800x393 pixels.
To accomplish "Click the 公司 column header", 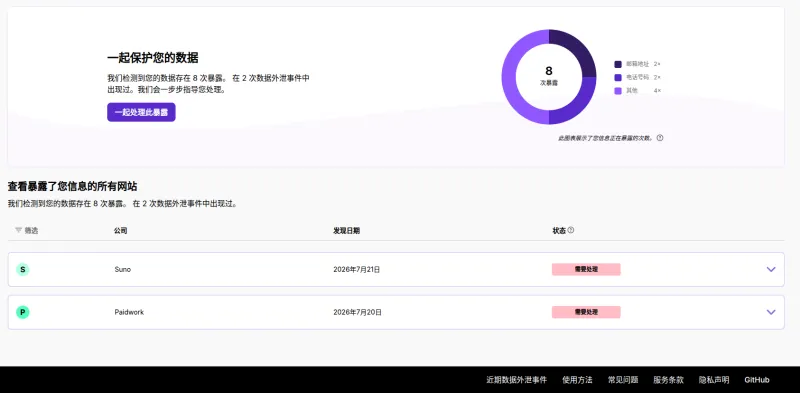I will (x=120, y=231).
